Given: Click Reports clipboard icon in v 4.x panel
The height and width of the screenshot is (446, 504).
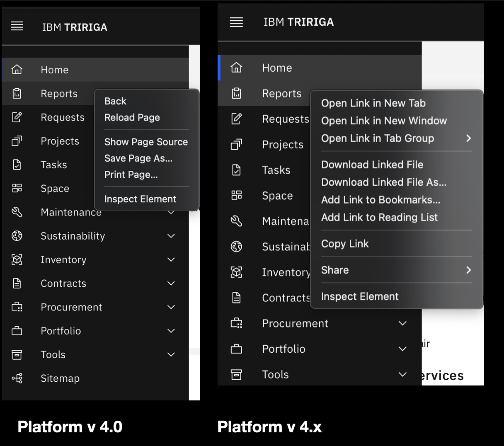Looking at the screenshot, I should tap(236, 93).
